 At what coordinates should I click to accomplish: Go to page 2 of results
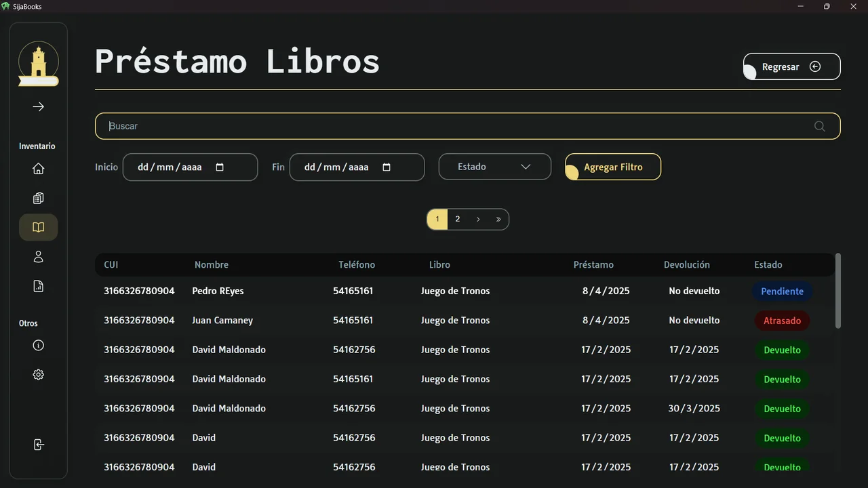click(x=458, y=219)
